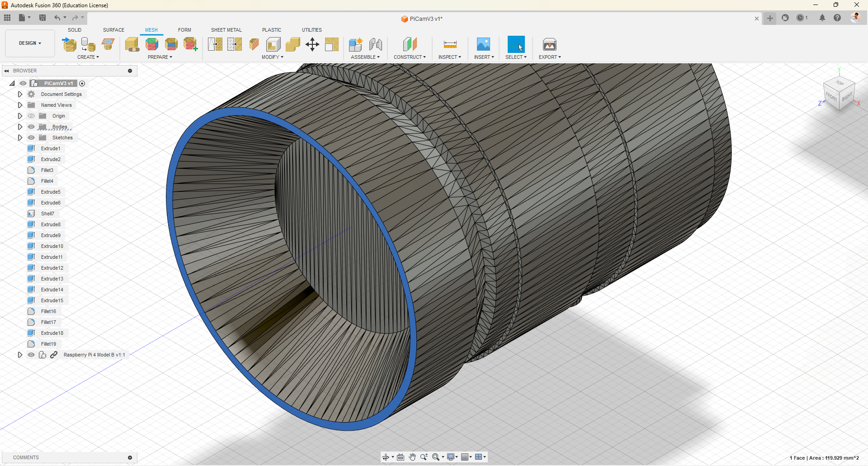Hide the Sketches folder
The image size is (868, 466).
[x=31, y=138]
